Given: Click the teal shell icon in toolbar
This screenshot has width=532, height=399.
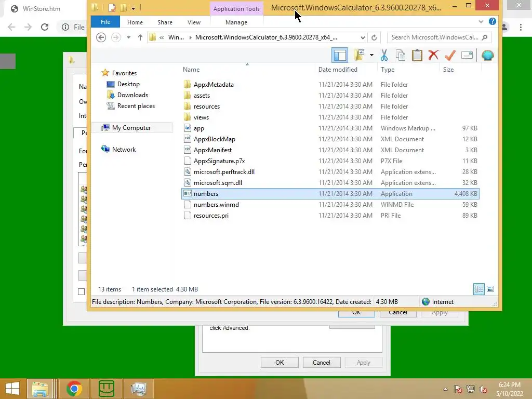Looking at the screenshot, I should pyautogui.click(x=487, y=55).
